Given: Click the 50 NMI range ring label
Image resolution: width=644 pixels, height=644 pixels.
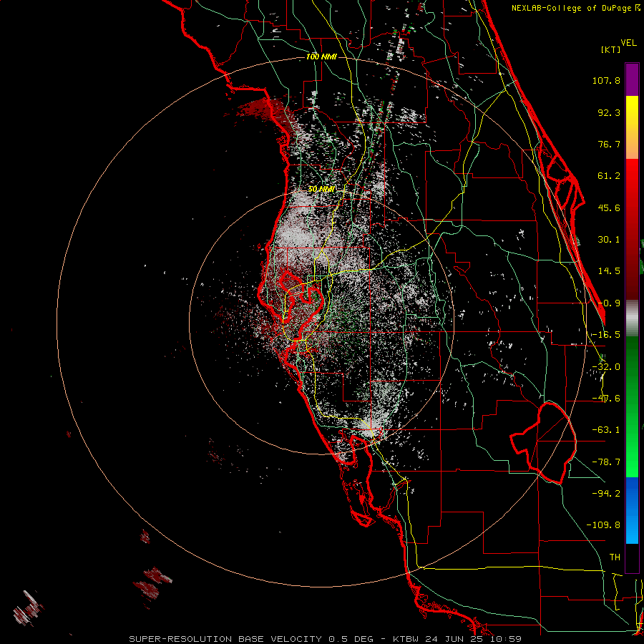Looking at the screenshot, I should tap(321, 190).
